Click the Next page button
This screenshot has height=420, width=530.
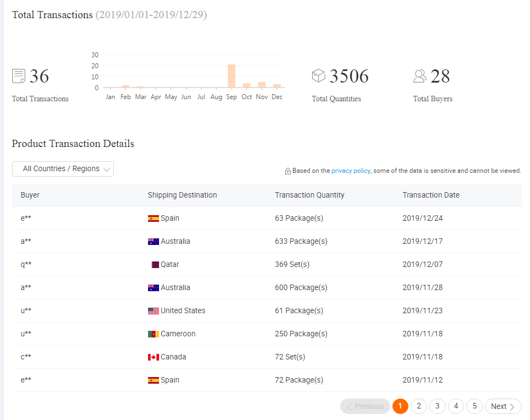503,406
